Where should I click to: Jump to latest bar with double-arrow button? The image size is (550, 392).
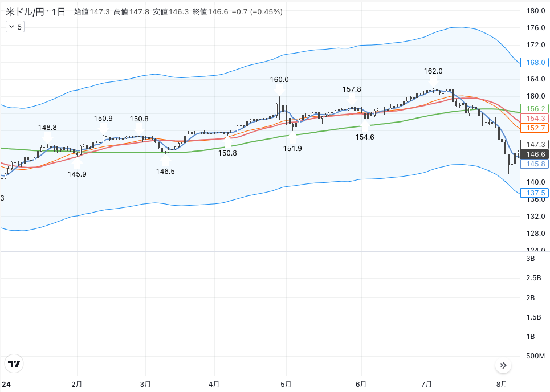[503, 365]
